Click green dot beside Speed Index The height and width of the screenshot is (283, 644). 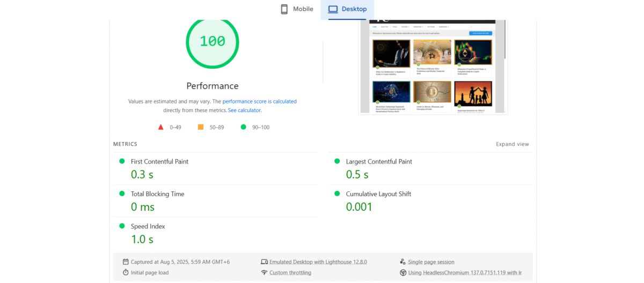coord(122,226)
